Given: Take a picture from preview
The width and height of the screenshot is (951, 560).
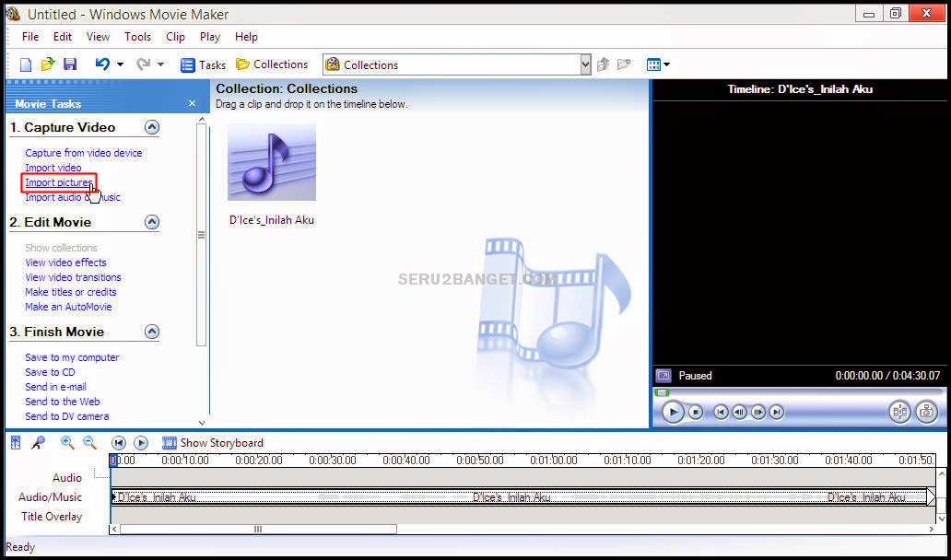Looking at the screenshot, I should 926,412.
